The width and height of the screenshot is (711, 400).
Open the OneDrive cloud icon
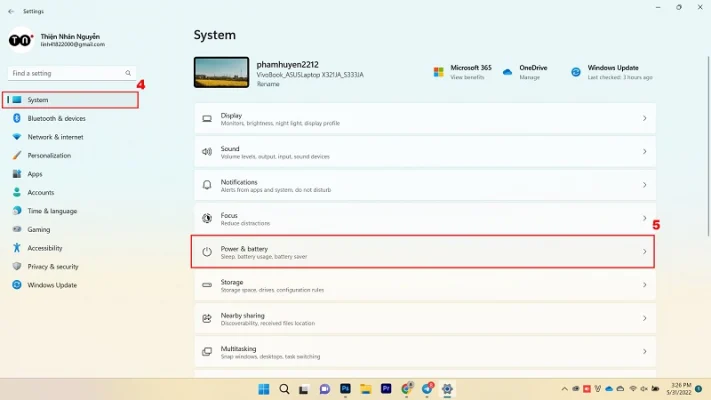point(508,72)
